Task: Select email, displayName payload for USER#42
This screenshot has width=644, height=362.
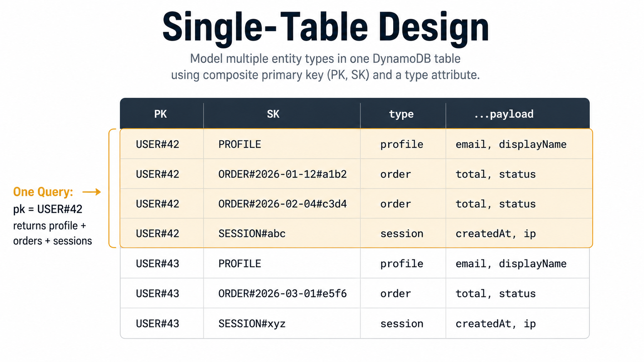Action: [511, 145]
